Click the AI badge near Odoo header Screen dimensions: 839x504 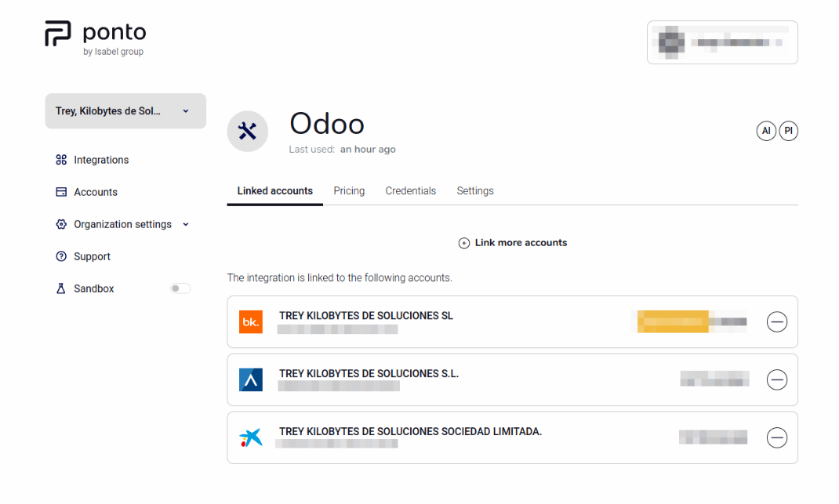click(766, 131)
